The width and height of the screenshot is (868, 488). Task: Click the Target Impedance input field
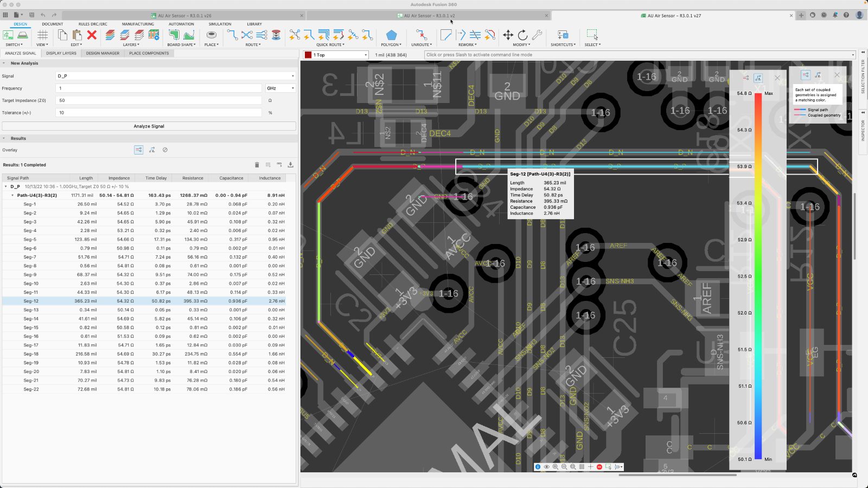pos(158,100)
